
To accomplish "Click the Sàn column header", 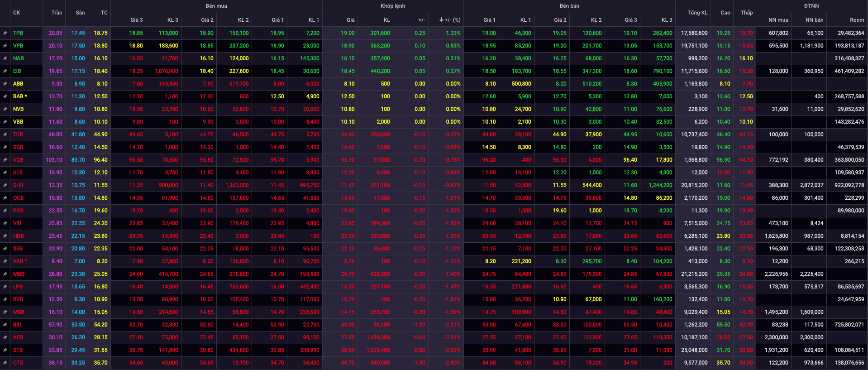I will [80, 13].
